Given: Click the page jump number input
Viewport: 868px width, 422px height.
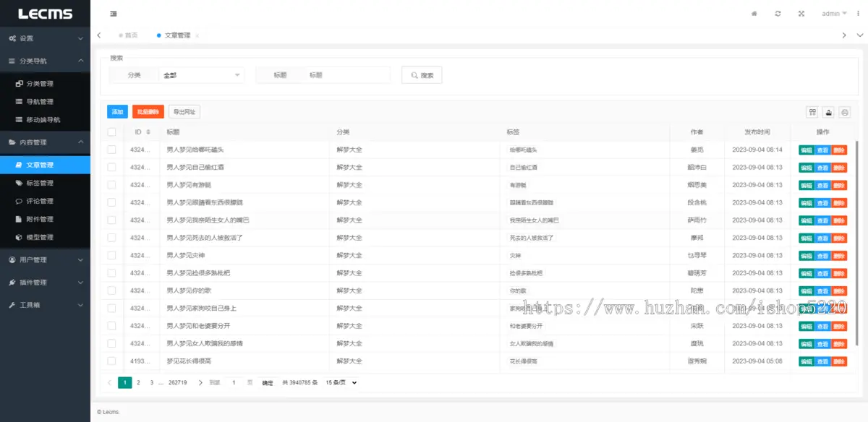Looking at the screenshot, I should (234, 382).
